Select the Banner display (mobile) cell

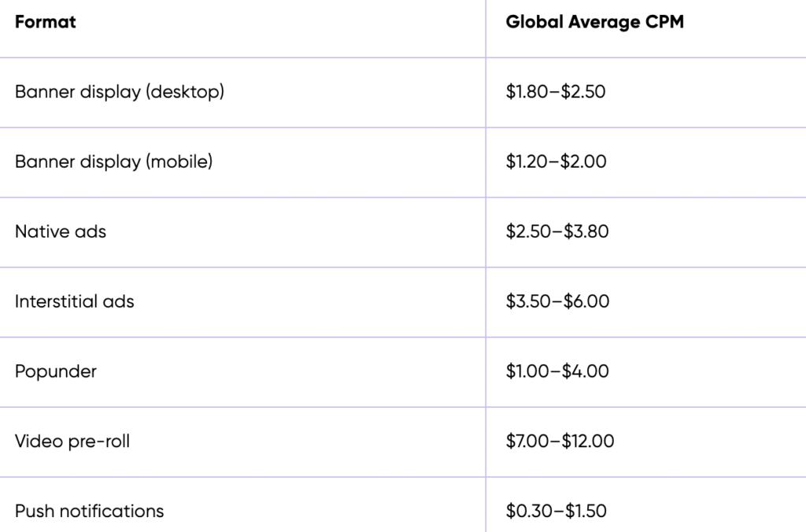point(114,162)
